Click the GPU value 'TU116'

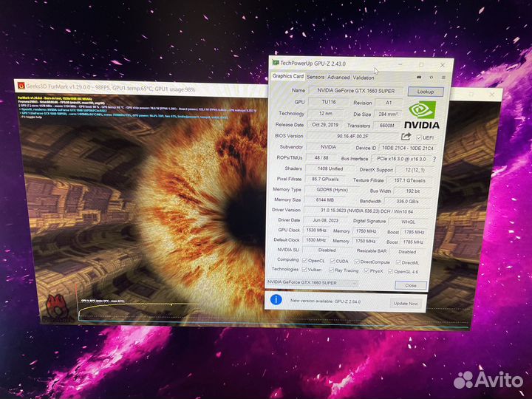tap(328, 102)
